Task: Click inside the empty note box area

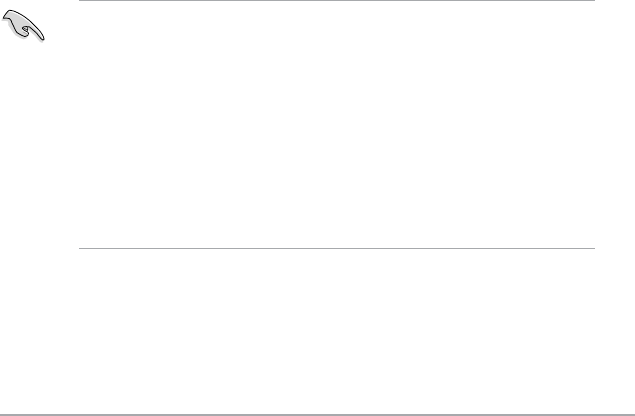Action: tap(336, 125)
